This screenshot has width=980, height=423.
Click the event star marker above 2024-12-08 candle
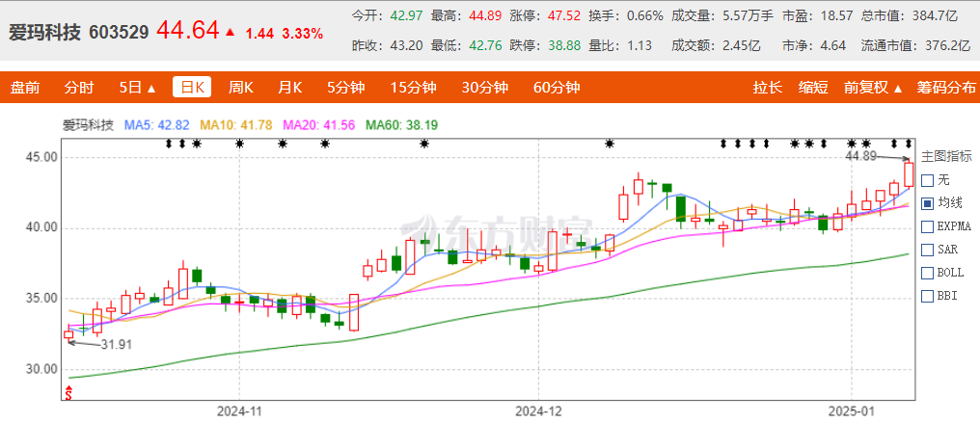point(610,144)
